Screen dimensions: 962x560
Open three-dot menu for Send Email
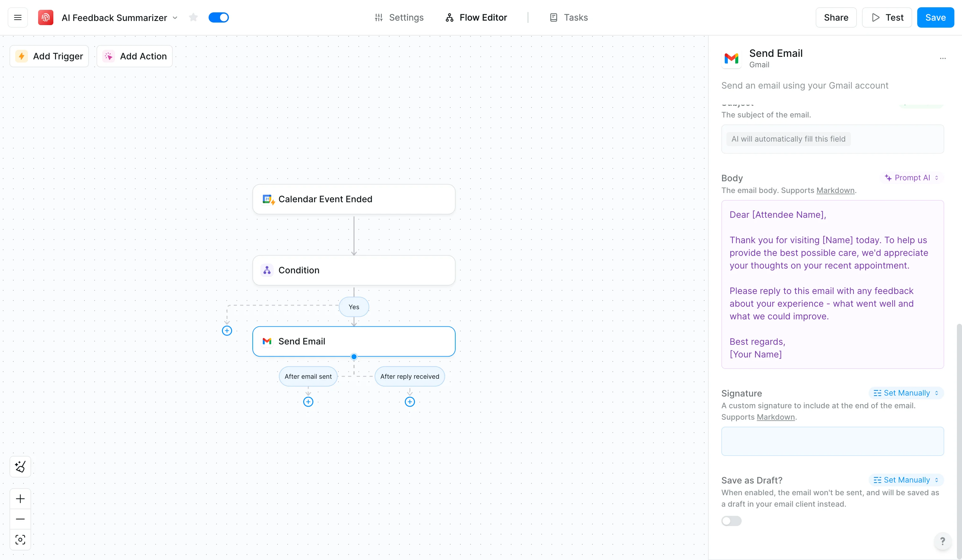[943, 58]
